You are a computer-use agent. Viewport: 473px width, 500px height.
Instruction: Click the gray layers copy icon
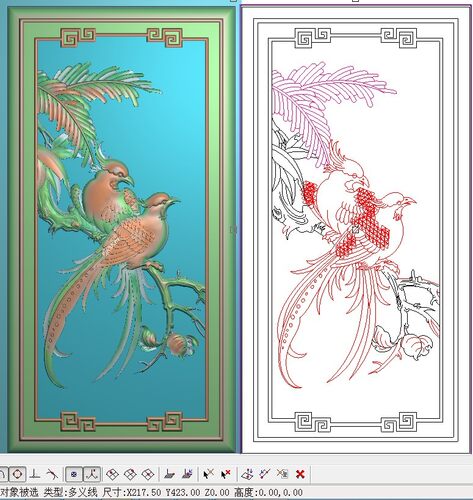point(282,474)
